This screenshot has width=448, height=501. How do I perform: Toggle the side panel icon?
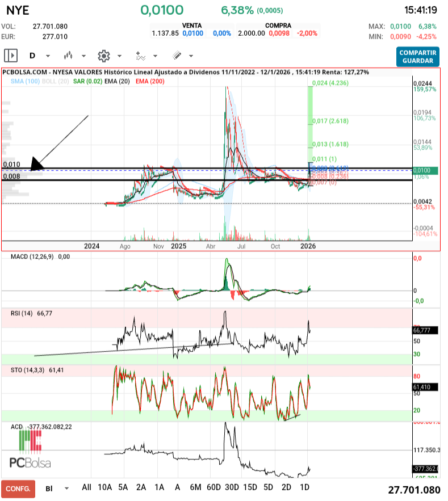tap(11, 56)
